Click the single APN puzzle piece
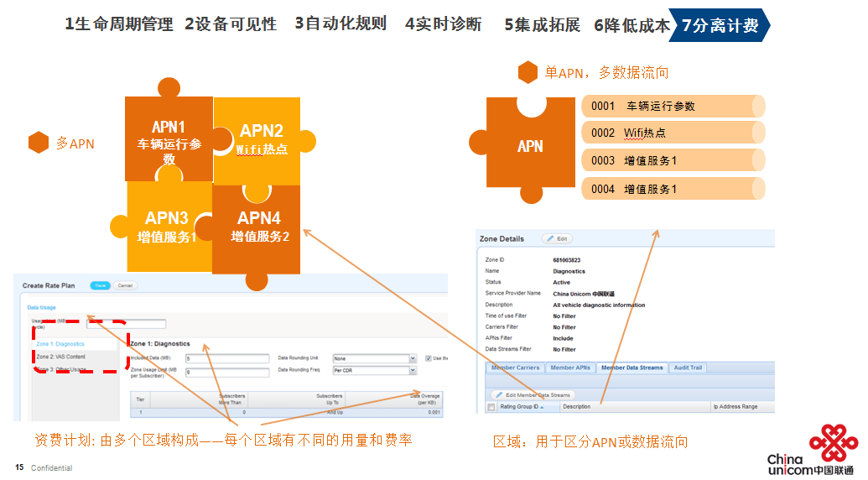 529,146
